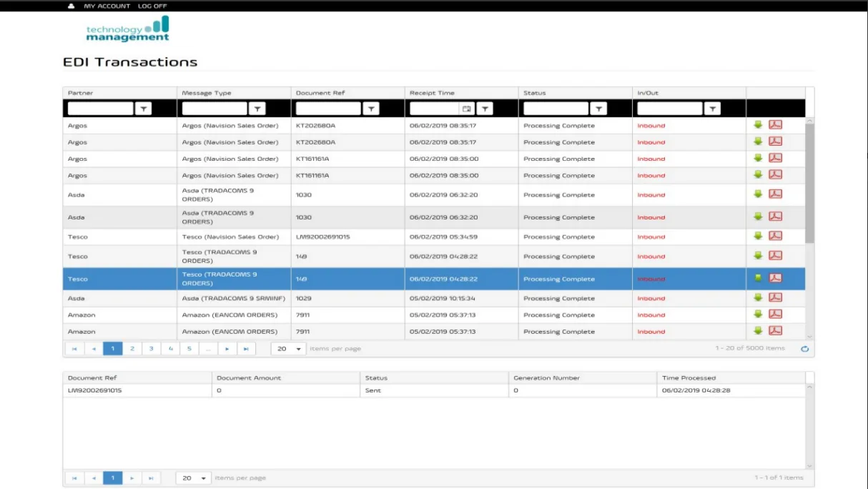Open the In/Out column filter icon
This screenshot has height=489, width=868.
711,108
